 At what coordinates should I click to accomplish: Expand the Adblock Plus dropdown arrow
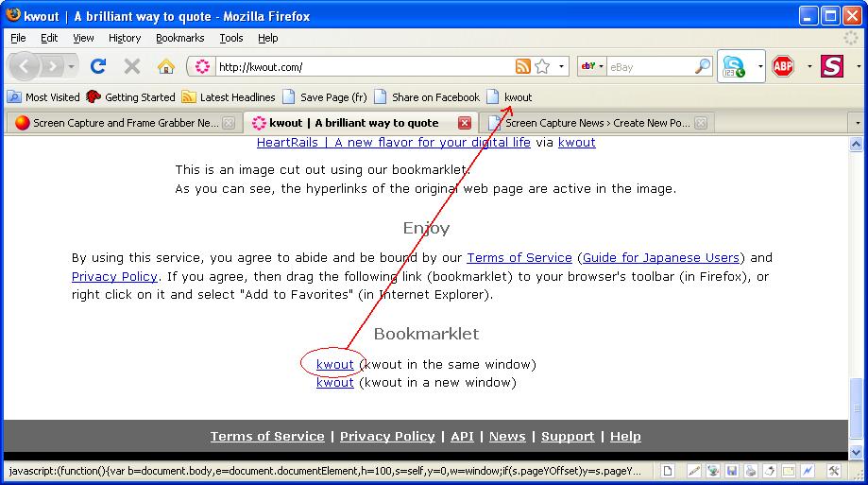pyautogui.click(x=809, y=66)
